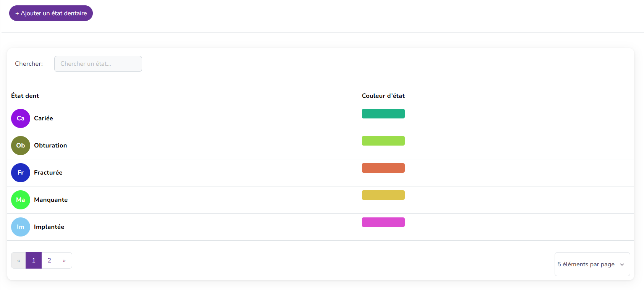The width and height of the screenshot is (644, 290).
Task: Click the lime green swatch for Obturation
Action: [x=383, y=141]
